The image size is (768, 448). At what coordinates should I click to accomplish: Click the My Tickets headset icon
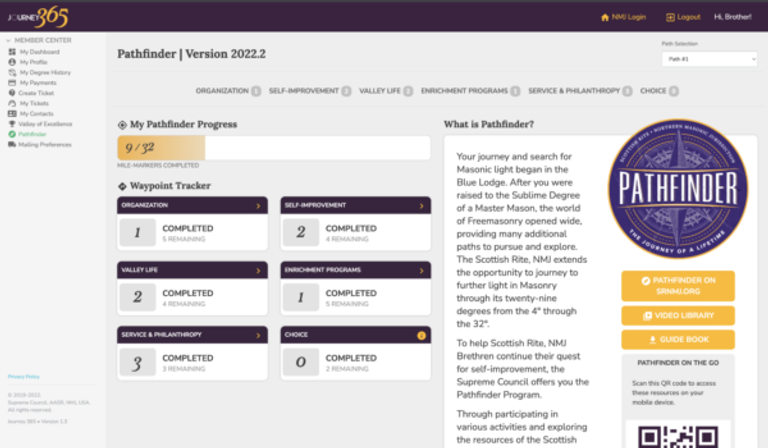pos(12,103)
